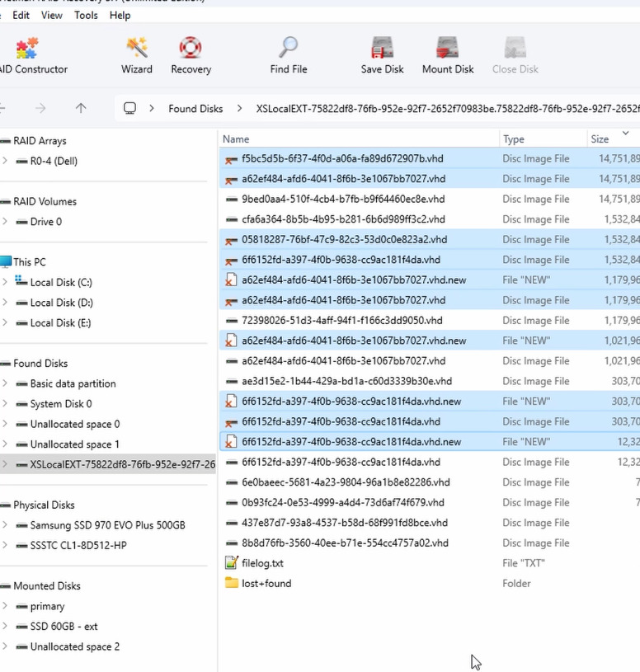Select Physical Disks section header
The height and width of the screenshot is (672, 640).
coord(44,505)
